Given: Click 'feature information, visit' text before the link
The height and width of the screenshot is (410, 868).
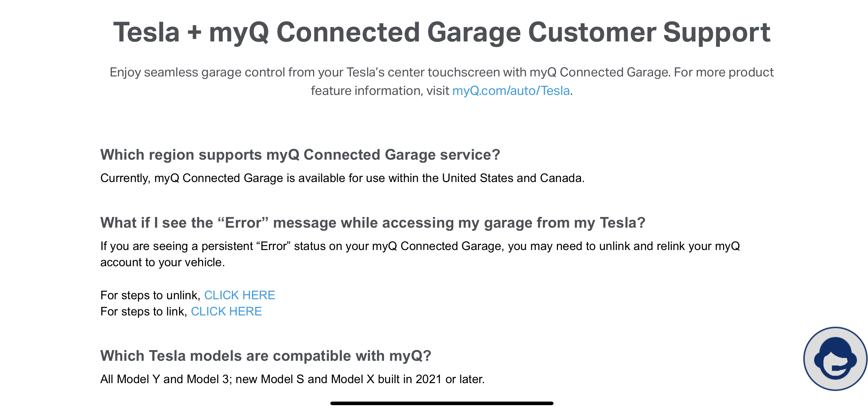Looking at the screenshot, I should tap(380, 91).
